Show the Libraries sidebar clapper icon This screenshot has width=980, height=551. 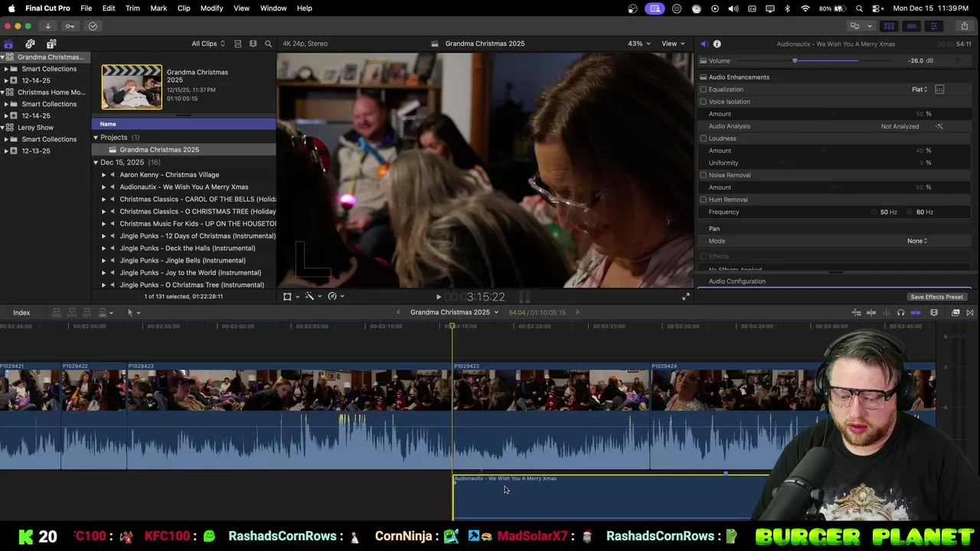tap(8, 44)
